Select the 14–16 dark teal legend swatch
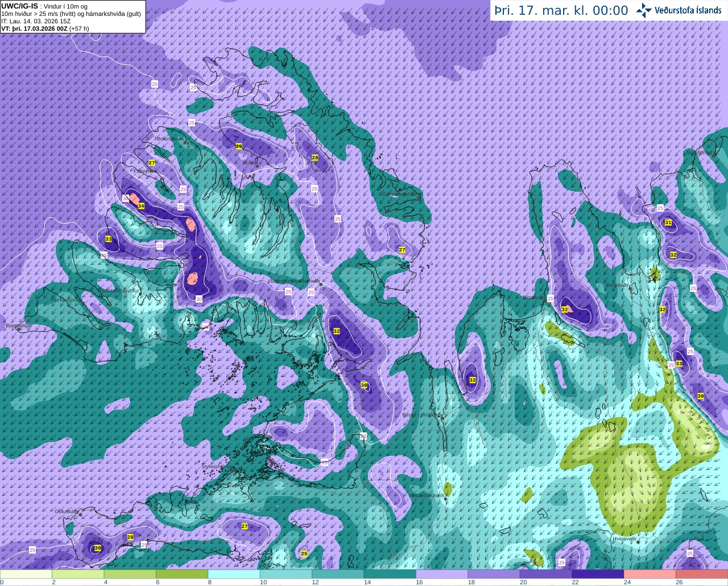This screenshot has height=586, width=728. coord(390,574)
